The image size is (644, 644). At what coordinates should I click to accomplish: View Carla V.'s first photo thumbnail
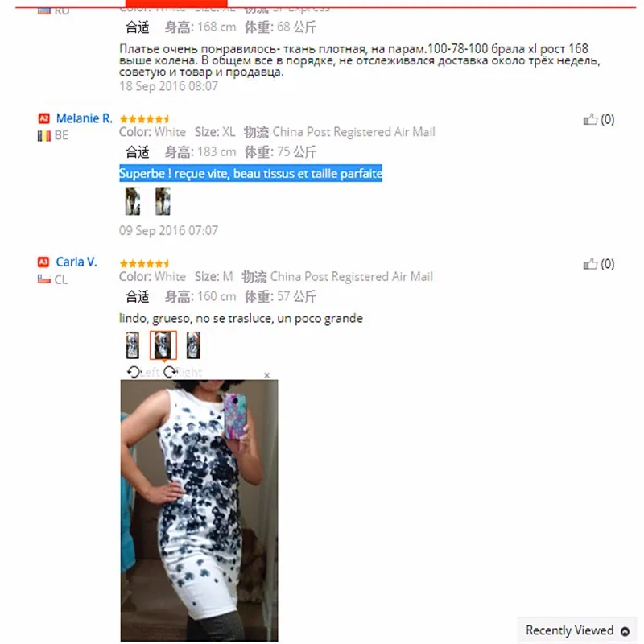tap(133, 345)
